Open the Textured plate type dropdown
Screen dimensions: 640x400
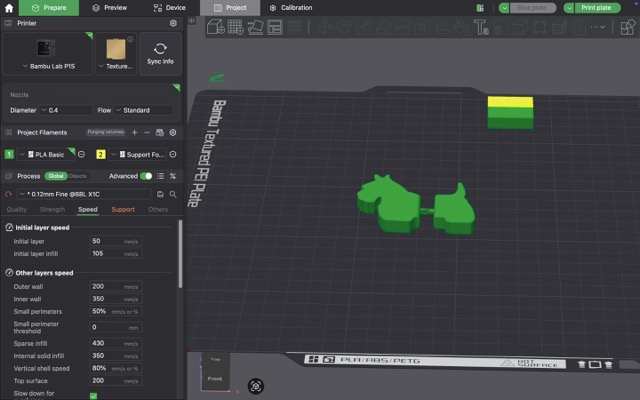(x=117, y=54)
